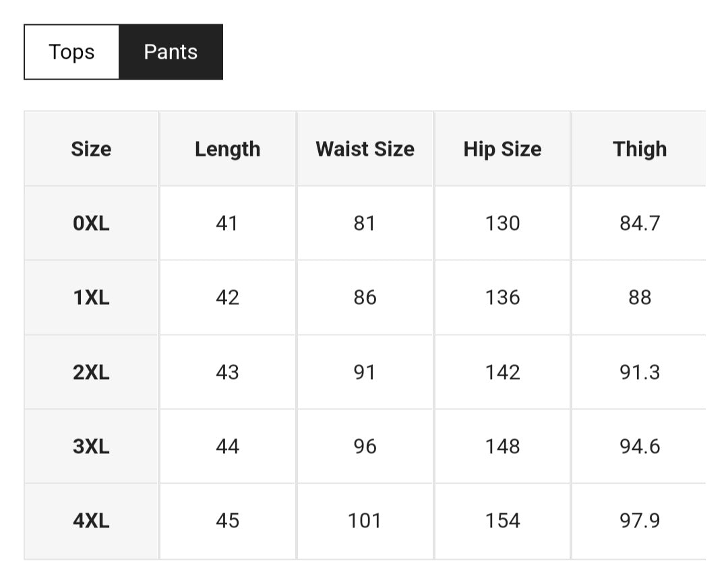Screen dimensions: 728x574
Task: Select the 0XL size row label
Action: [x=91, y=223]
